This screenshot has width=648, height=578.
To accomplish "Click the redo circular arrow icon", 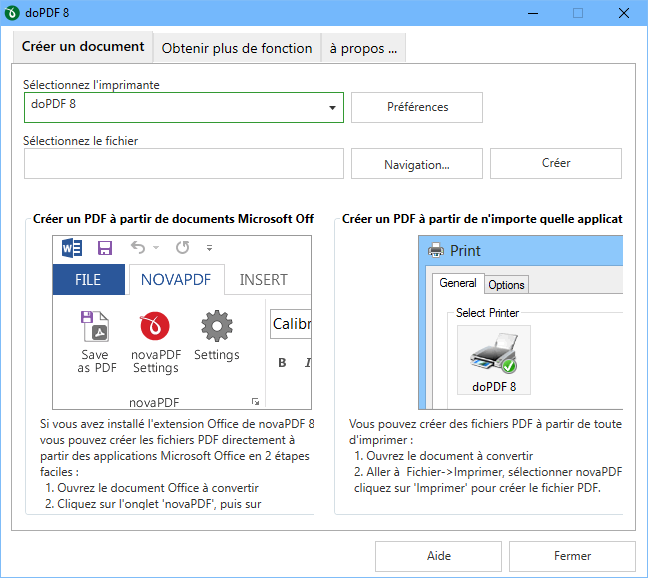I will [x=182, y=247].
